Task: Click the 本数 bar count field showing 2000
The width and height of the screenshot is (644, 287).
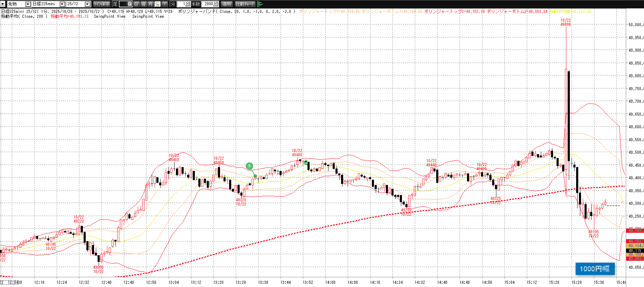Action: (209, 4)
